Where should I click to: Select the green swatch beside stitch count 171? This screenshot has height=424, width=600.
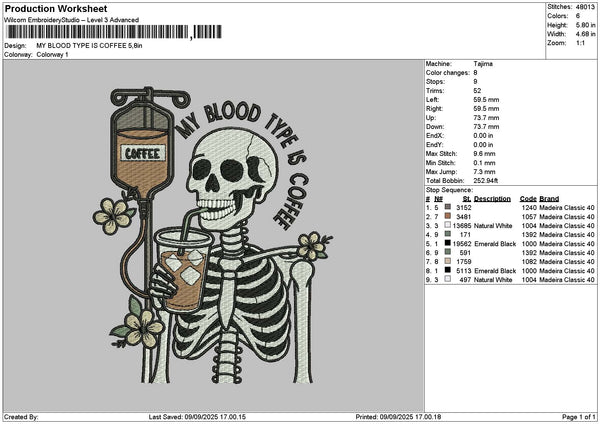[447, 234]
